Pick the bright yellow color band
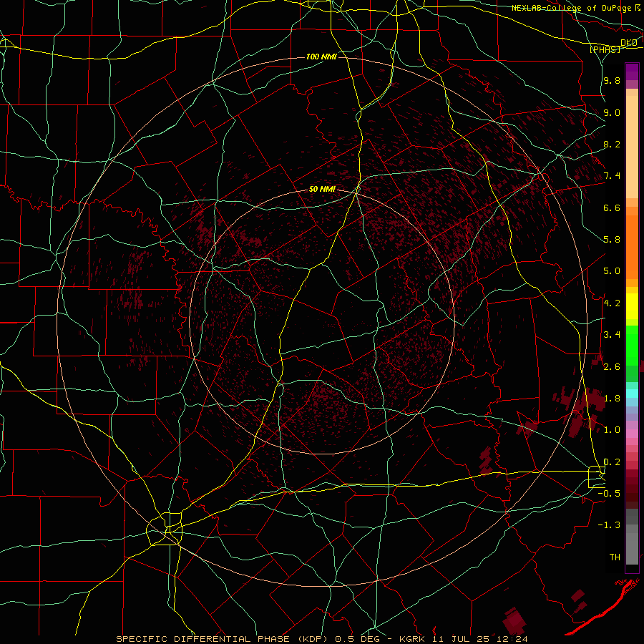The height and width of the screenshot is (644, 644). point(632,306)
